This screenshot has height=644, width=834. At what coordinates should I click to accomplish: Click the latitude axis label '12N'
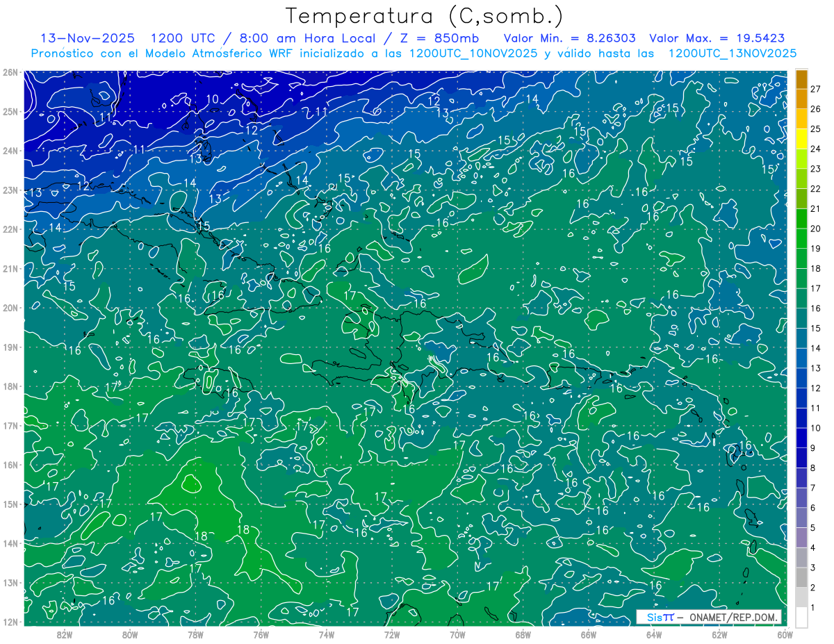(10, 622)
